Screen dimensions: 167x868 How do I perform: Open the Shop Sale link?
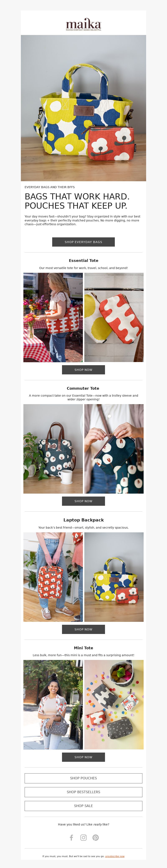83,806
